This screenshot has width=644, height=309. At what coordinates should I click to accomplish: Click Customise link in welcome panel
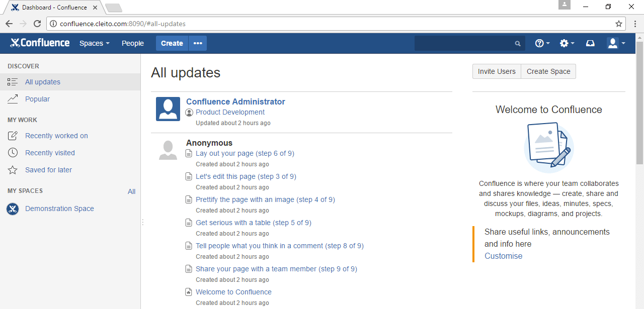tap(504, 256)
